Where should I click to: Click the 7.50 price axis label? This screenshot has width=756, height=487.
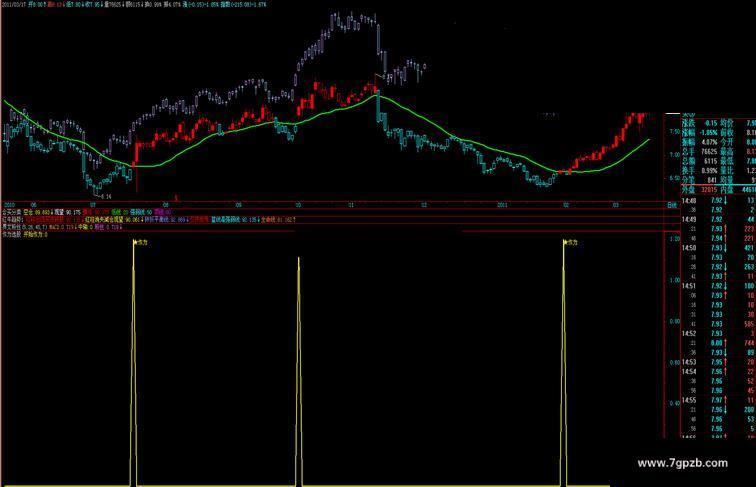coord(674,132)
